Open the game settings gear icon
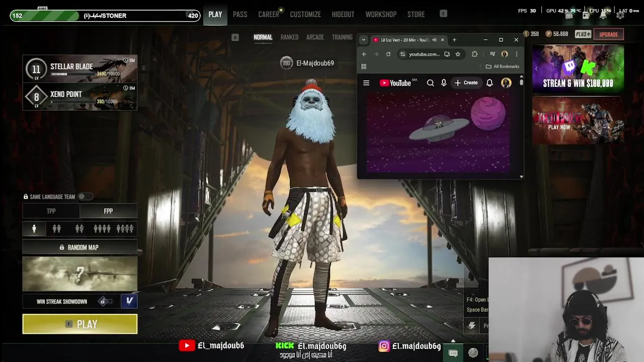The image size is (644, 362). click(620, 15)
